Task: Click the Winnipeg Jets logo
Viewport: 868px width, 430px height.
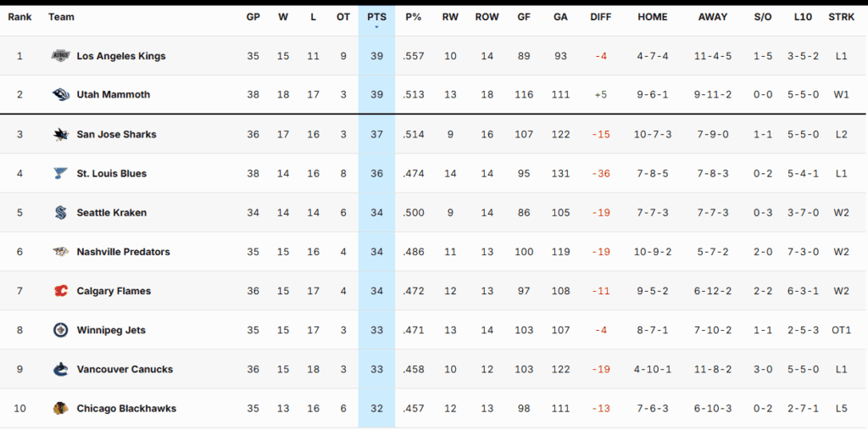Action: [60, 330]
